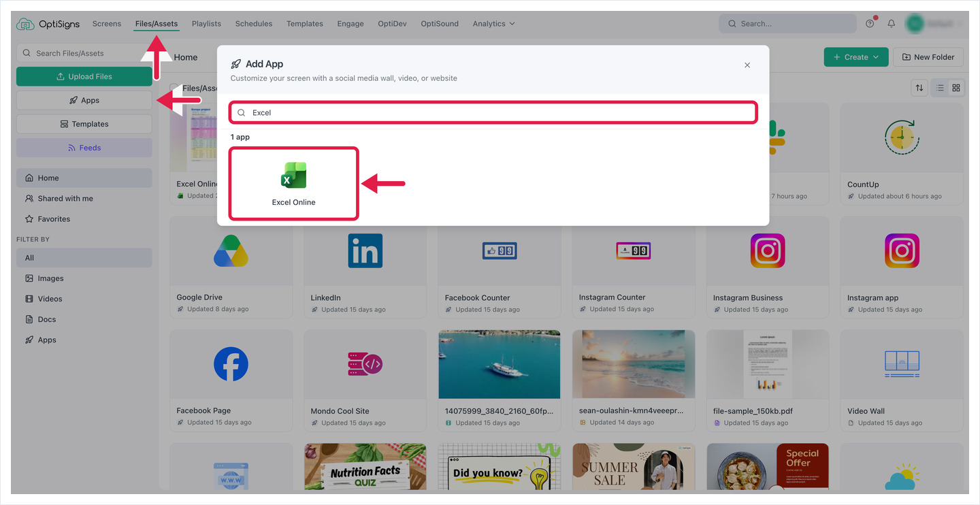Open the Create dropdown button

pyautogui.click(x=856, y=57)
